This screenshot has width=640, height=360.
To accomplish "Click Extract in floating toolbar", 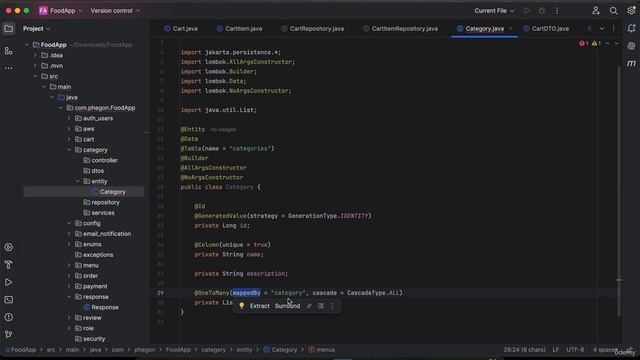I will pos(259,306).
